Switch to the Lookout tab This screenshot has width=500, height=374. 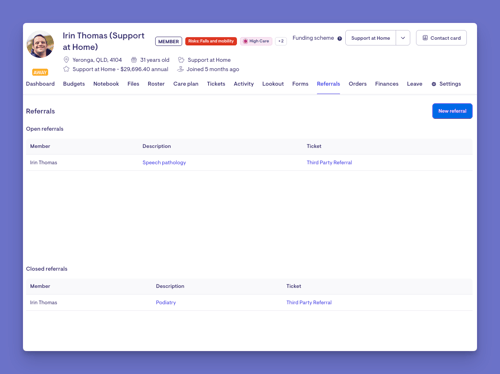point(273,84)
